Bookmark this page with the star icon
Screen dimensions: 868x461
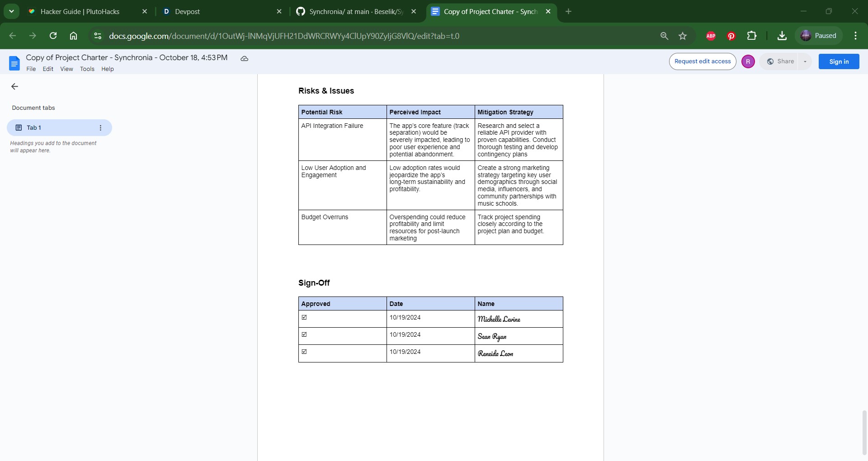click(x=683, y=36)
